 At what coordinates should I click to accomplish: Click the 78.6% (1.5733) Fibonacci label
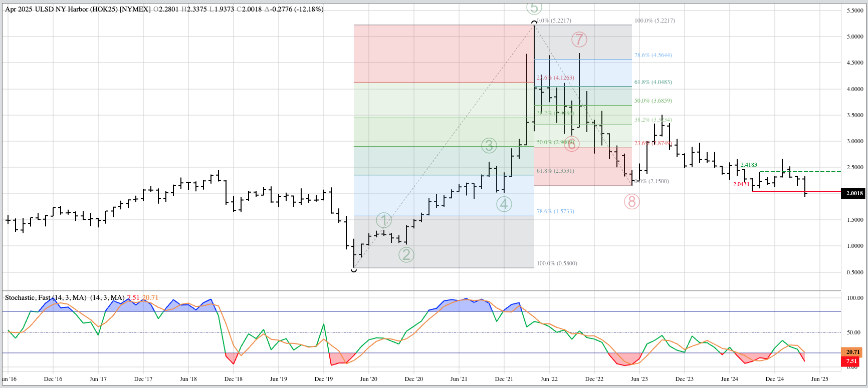(x=555, y=211)
